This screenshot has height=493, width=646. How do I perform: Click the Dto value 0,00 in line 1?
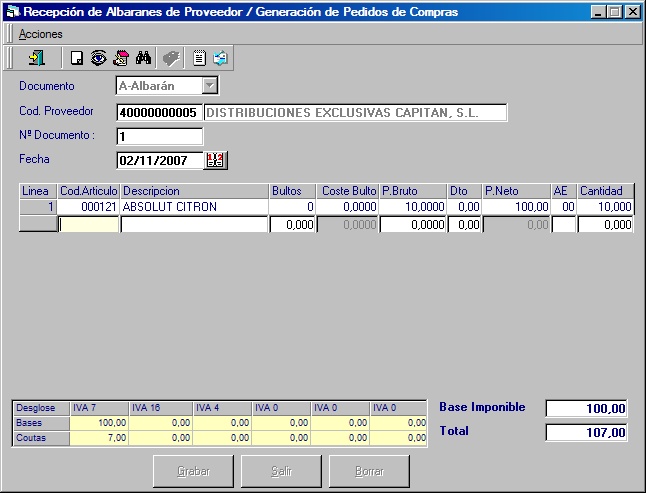[464, 207]
